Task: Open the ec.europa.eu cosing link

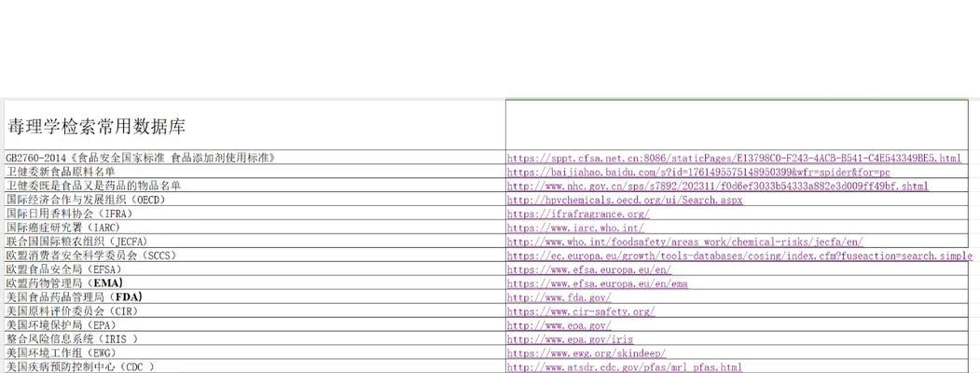Action: point(739,256)
